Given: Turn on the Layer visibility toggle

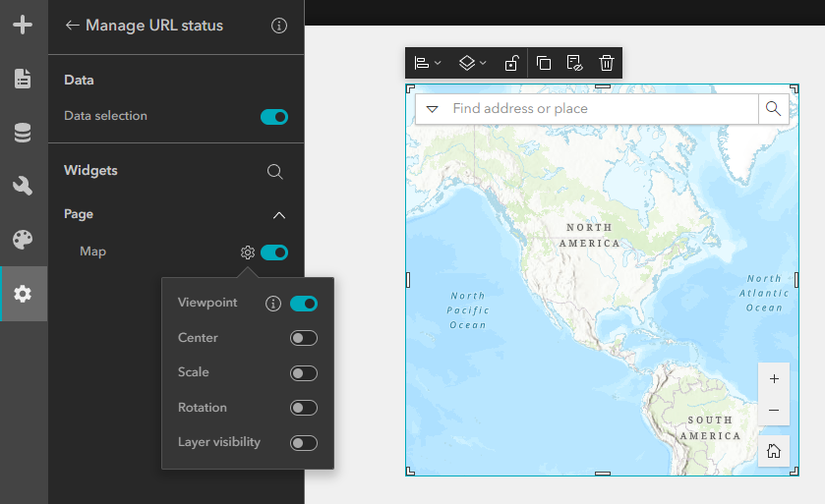Looking at the screenshot, I should [x=304, y=443].
